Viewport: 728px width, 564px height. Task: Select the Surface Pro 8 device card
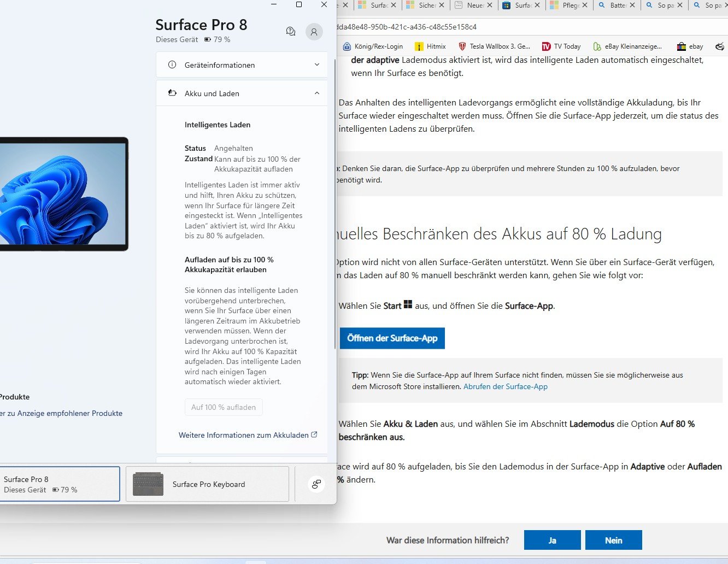click(59, 484)
